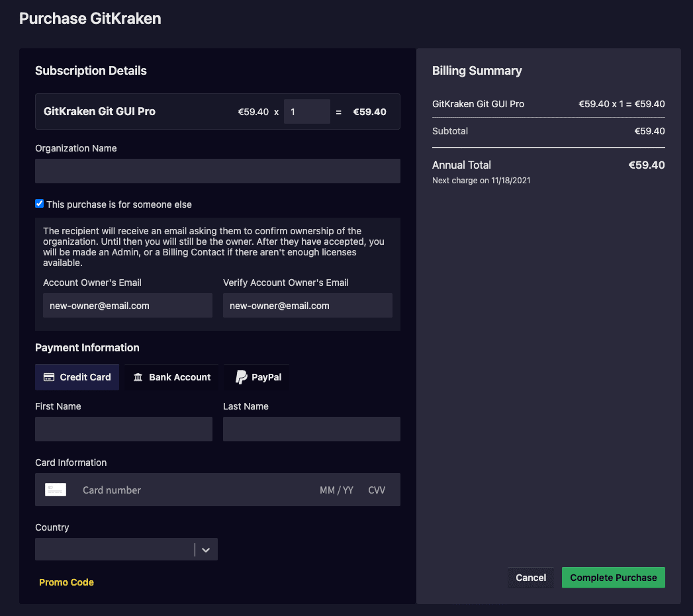Image resolution: width=693 pixels, height=616 pixels.
Task: Click the Card number field
Action: pos(192,490)
